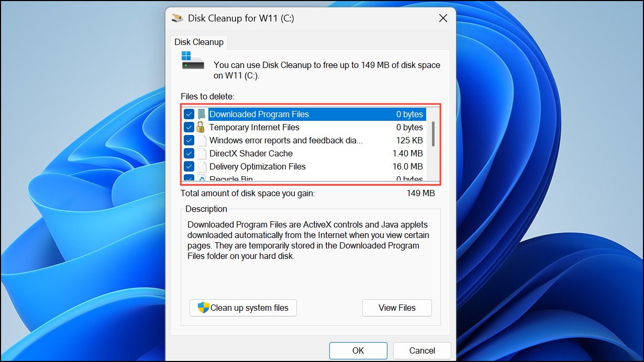The image size is (644, 362).
Task: Open View Files
Action: pos(397,308)
